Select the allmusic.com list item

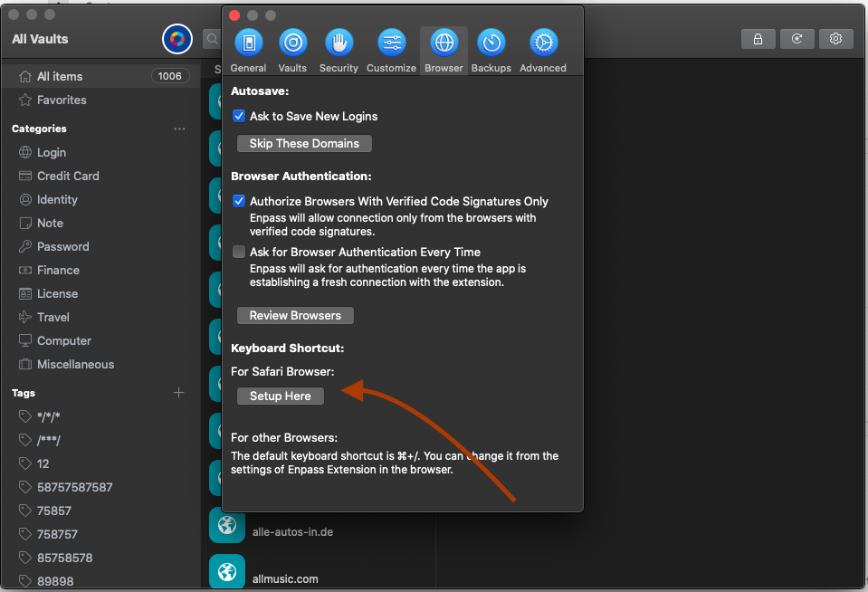pyautogui.click(x=285, y=578)
